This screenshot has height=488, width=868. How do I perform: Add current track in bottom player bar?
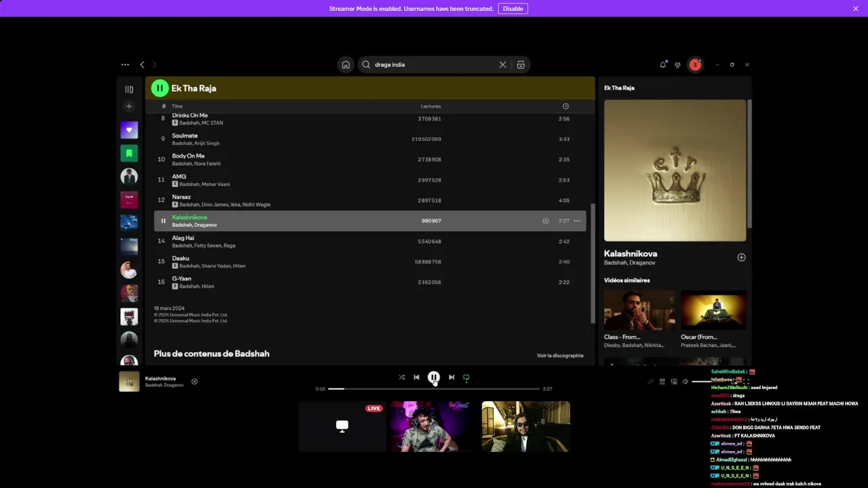click(194, 382)
